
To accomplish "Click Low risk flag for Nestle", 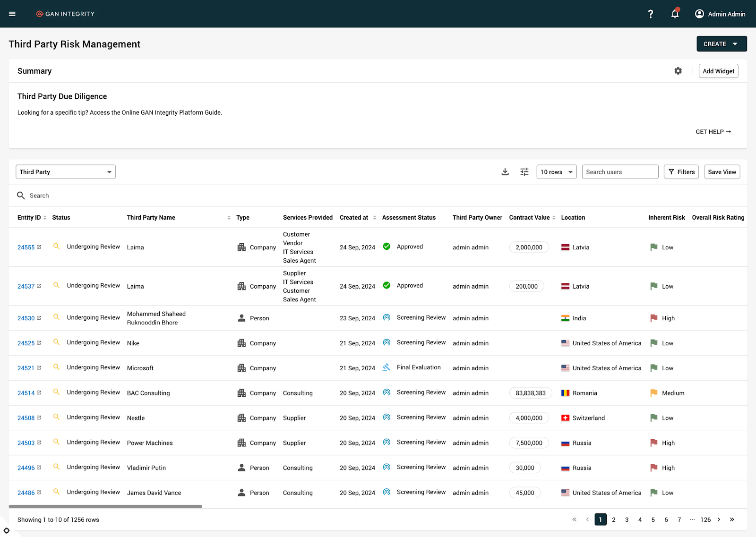I will pos(654,418).
